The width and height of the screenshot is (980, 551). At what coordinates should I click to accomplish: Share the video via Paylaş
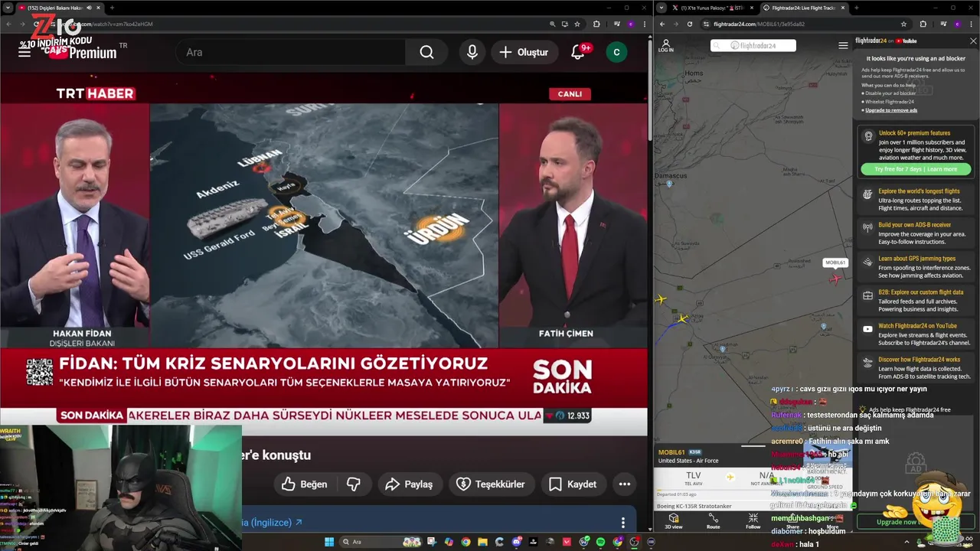pyautogui.click(x=409, y=484)
